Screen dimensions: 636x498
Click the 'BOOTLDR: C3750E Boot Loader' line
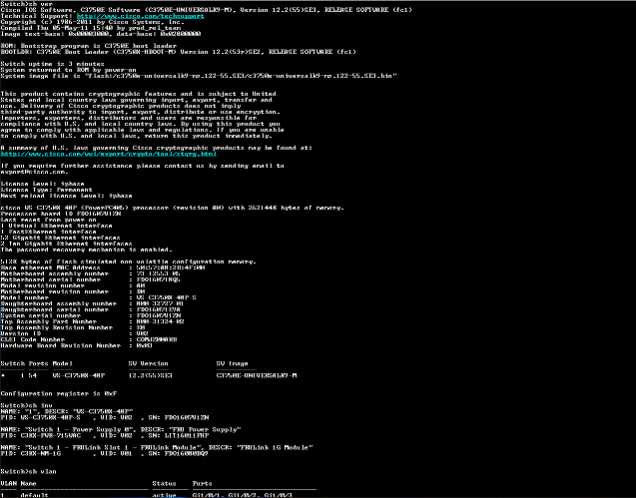click(x=178, y=52)
